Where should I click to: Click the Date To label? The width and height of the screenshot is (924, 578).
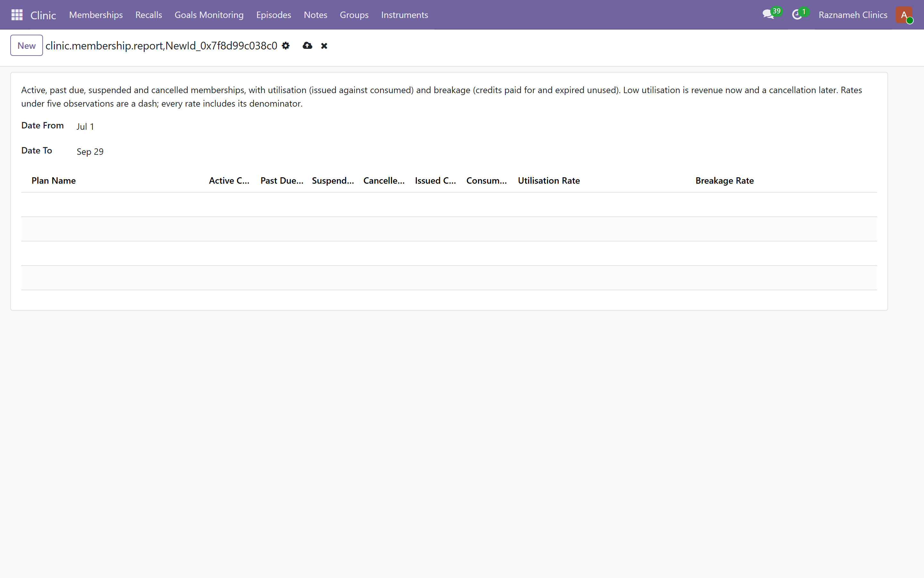click(37, 151)
